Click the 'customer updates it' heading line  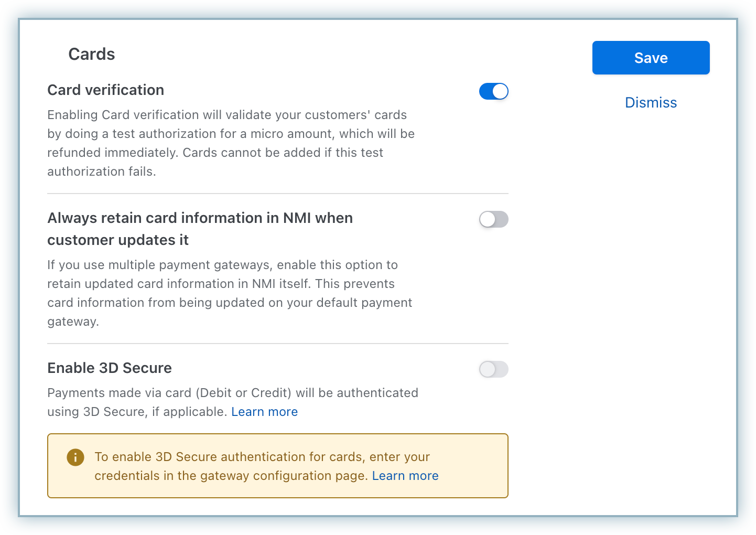[x=118, y=240]
